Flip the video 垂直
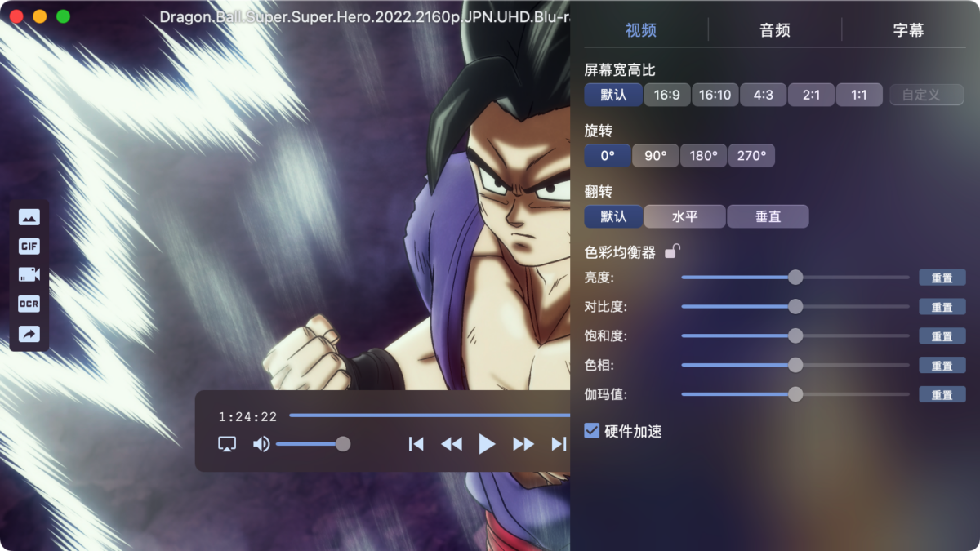The height and width of the screenshot is (551, 980). click(x=768, y=216)
